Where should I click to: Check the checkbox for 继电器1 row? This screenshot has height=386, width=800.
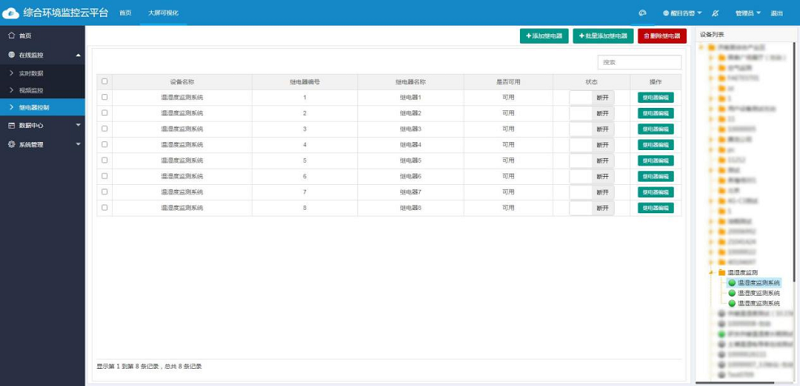click(105, 97)
